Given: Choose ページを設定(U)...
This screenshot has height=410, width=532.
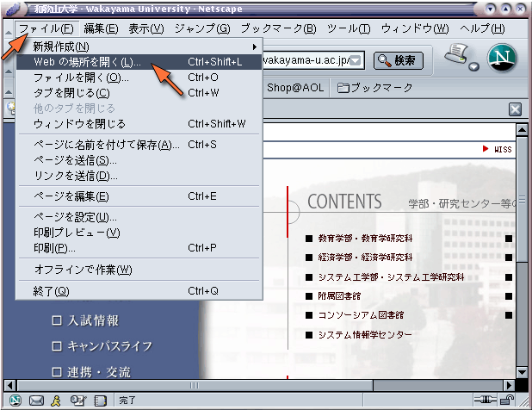Looking at the screenshot, I should coord(139,217).
